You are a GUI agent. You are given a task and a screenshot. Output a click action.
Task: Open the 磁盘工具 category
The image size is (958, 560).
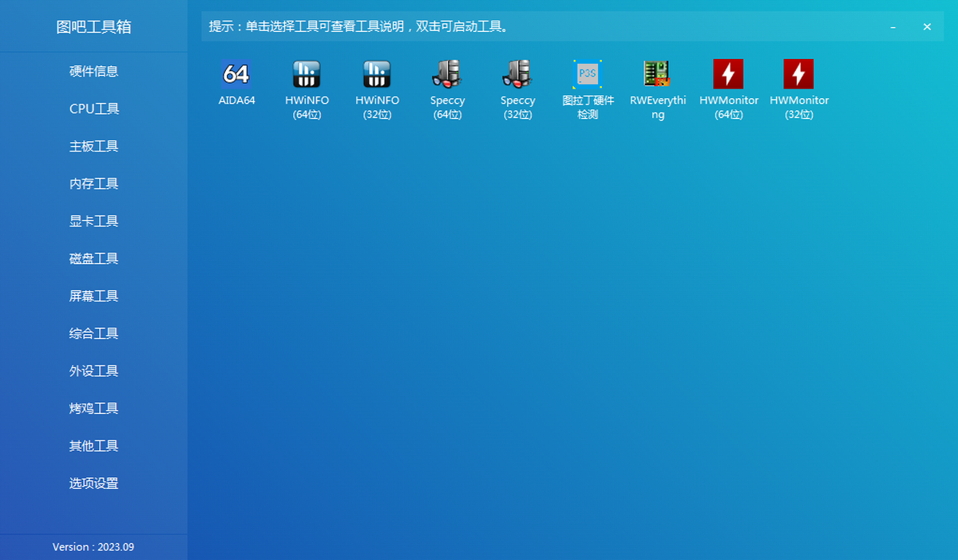coord(93,258)
